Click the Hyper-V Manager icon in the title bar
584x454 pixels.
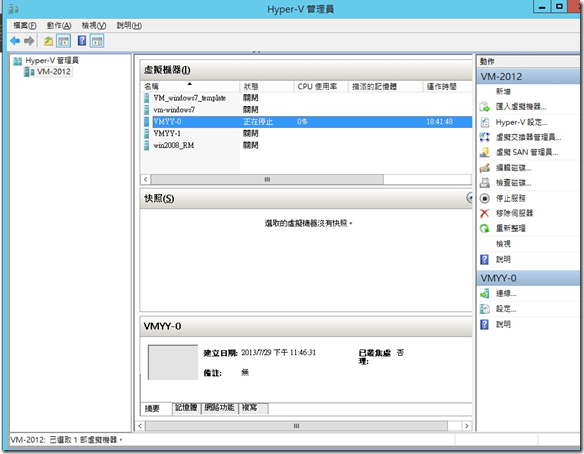pyautogui.click(x=13, y=9)
